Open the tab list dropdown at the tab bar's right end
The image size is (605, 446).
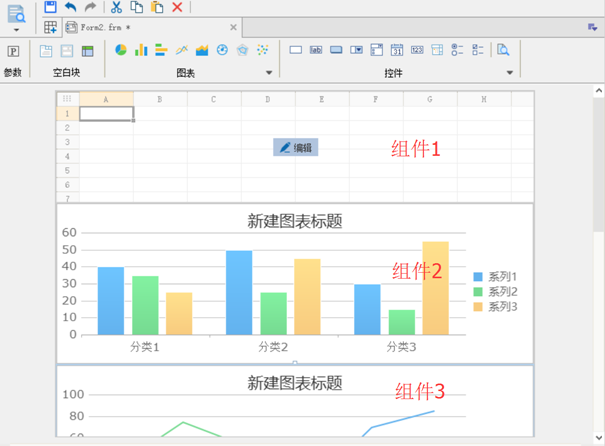592,27
